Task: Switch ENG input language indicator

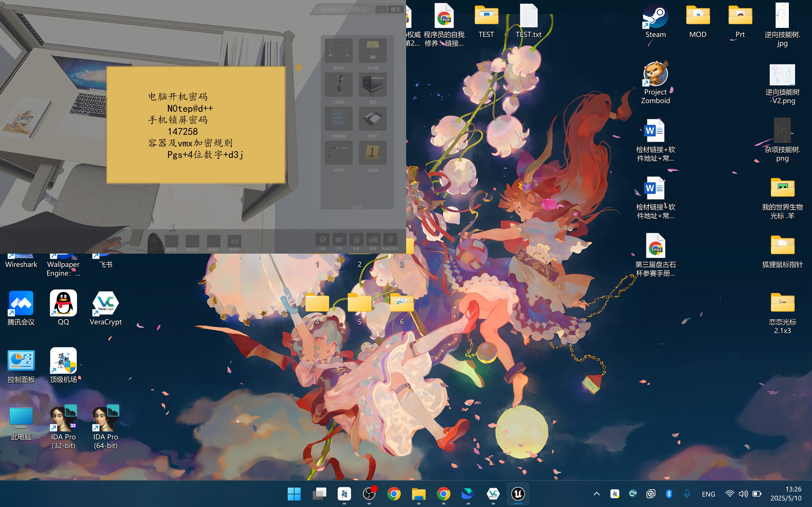Action: (x=708, y=494)
